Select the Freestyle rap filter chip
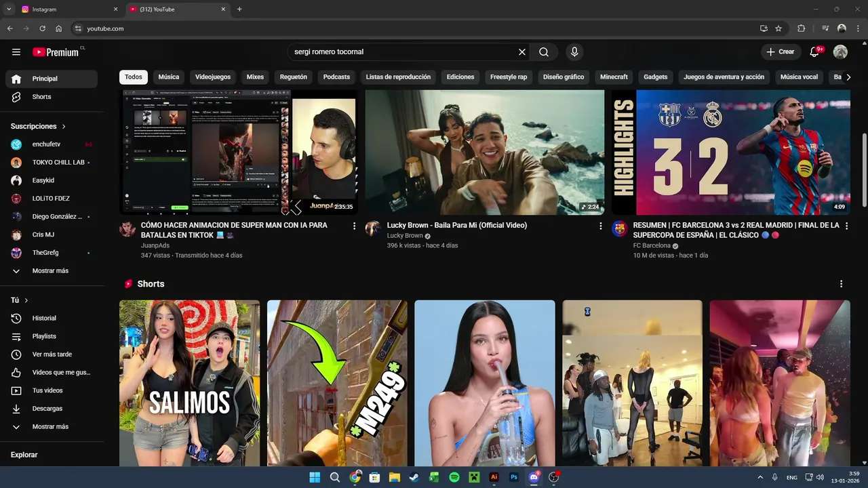The image size is (868, 488). (x=509, y=77)
